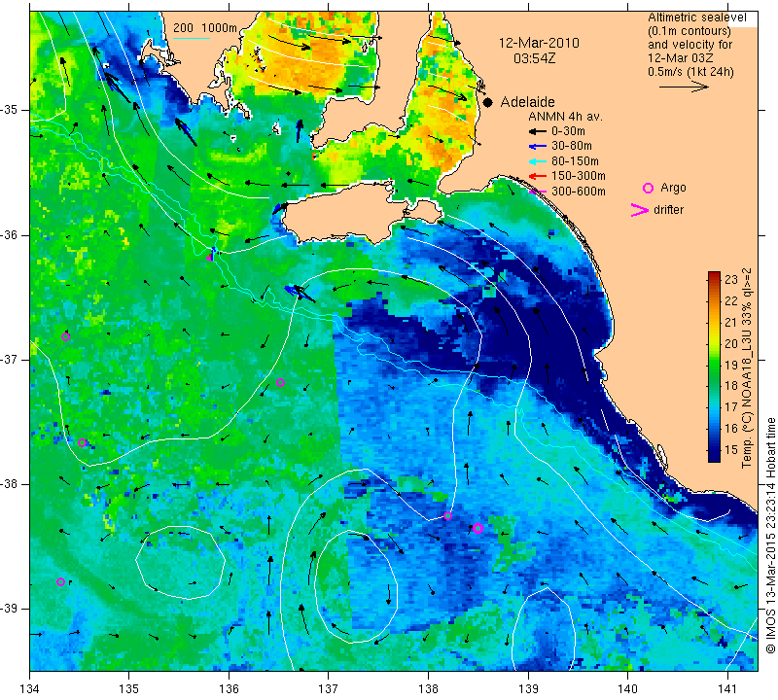Screen dimensions: 778x700
Task: Click the 'drifter' legend label
Action: point(668,210)
